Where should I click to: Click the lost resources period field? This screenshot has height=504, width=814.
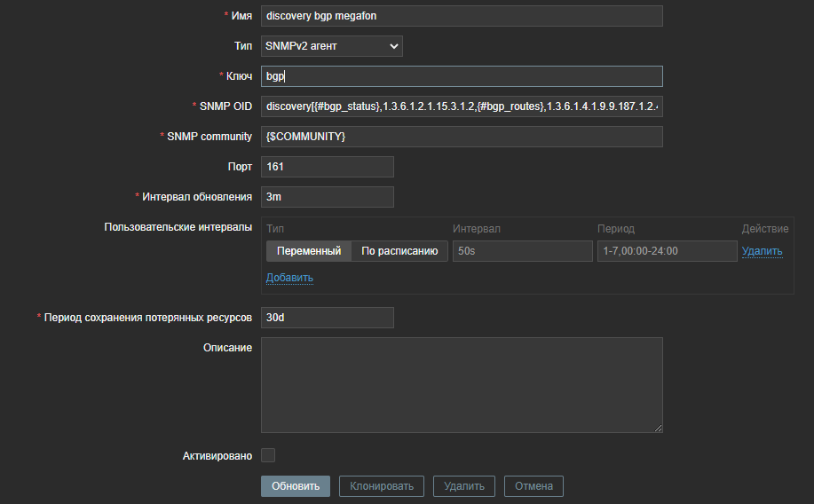(x=327, y=318)
